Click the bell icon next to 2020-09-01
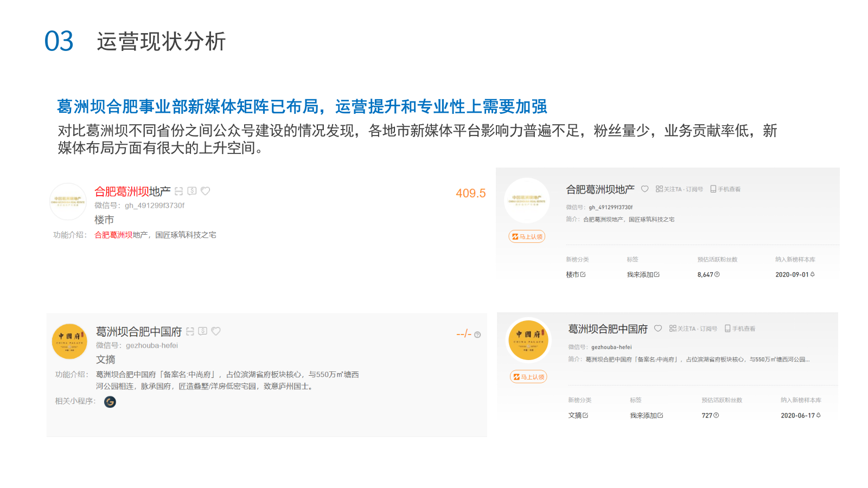 click(x=812, y=274)
